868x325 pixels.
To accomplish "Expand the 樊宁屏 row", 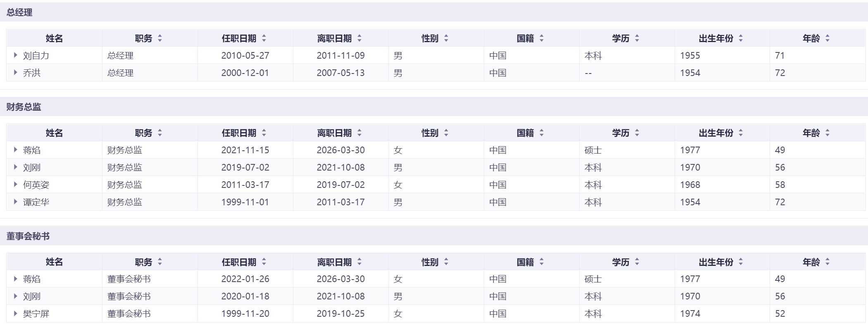I will (16, 313).
